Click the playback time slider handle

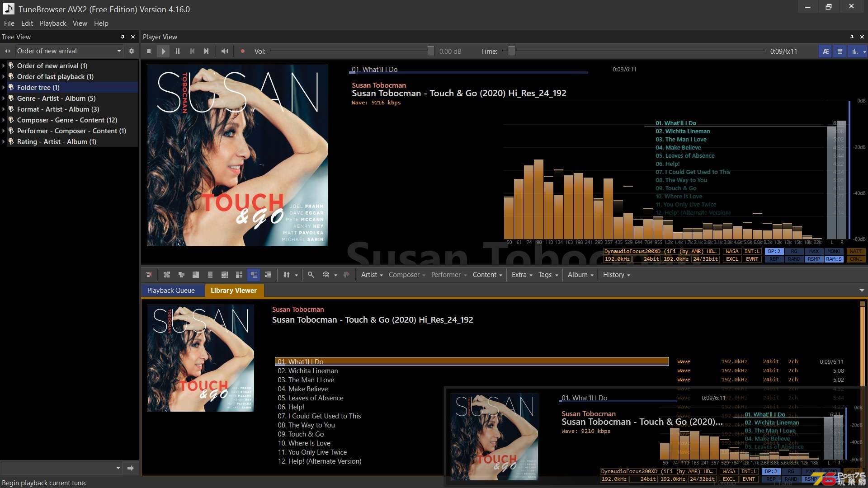point(511,51)
